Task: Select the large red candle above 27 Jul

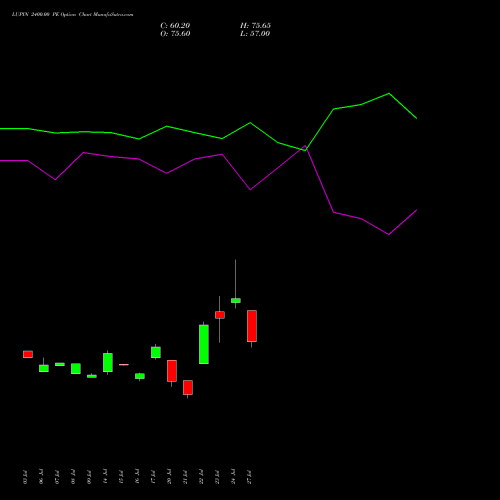Action: click(x=252, y=326)
